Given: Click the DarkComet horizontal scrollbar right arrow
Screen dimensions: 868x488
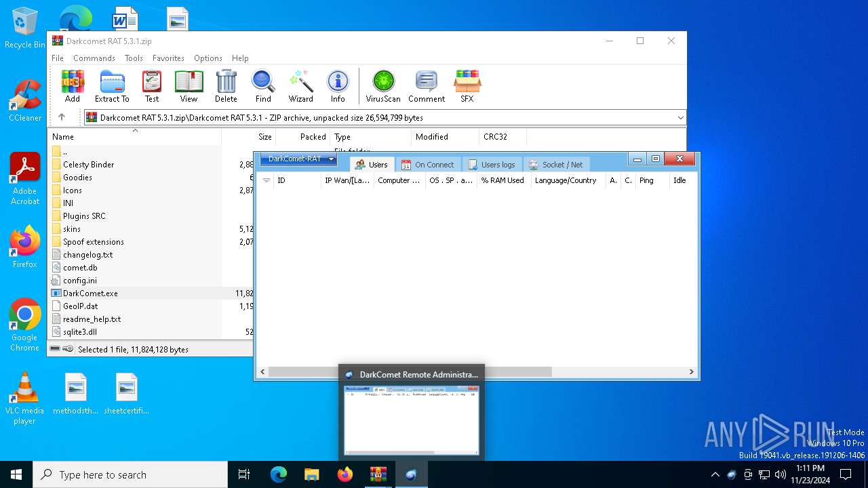Looking at the screenshot, I should (x=692, y=372).
